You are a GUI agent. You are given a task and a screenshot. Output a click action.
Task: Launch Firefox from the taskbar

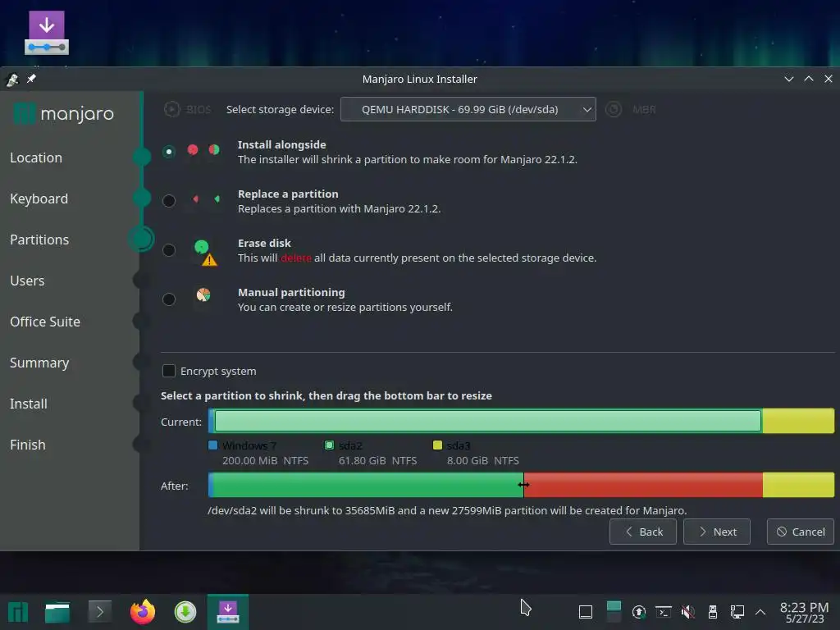click(143, 612)
